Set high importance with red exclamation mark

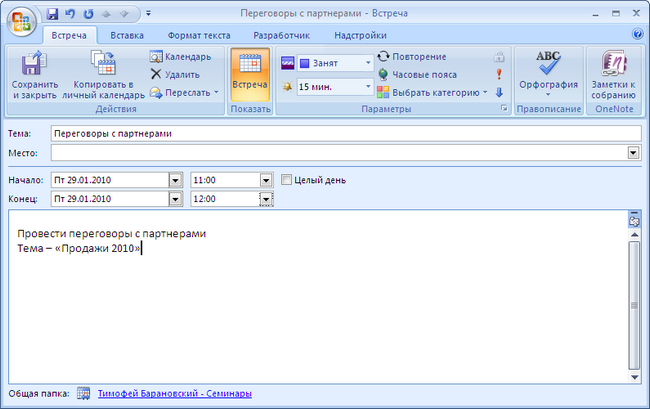point(499,74)
